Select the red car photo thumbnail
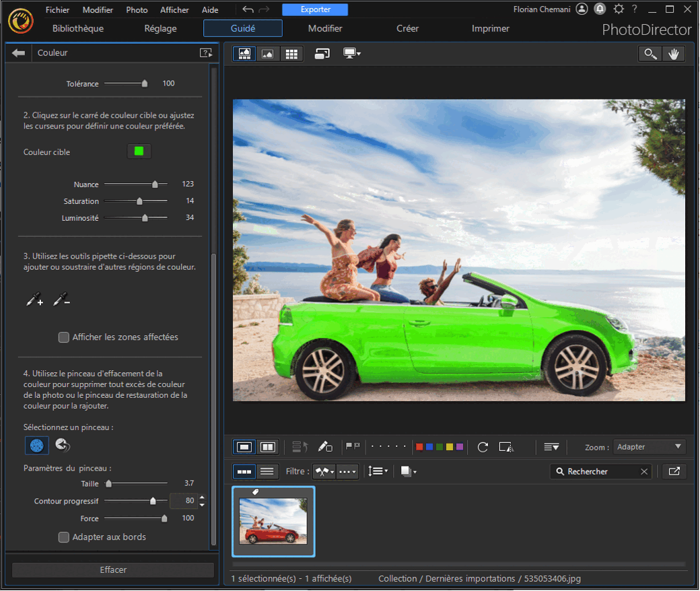The height and width of the screenshot is (591, 700). pos(273,522)
